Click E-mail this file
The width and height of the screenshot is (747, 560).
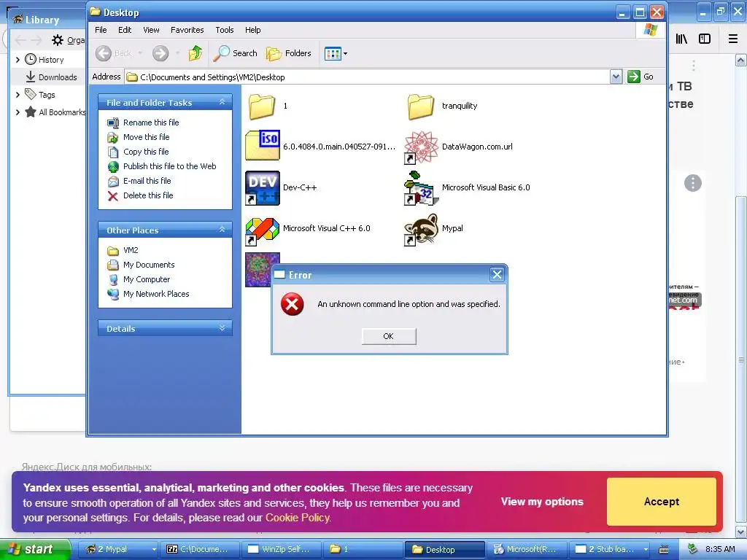tap(147, 181)
